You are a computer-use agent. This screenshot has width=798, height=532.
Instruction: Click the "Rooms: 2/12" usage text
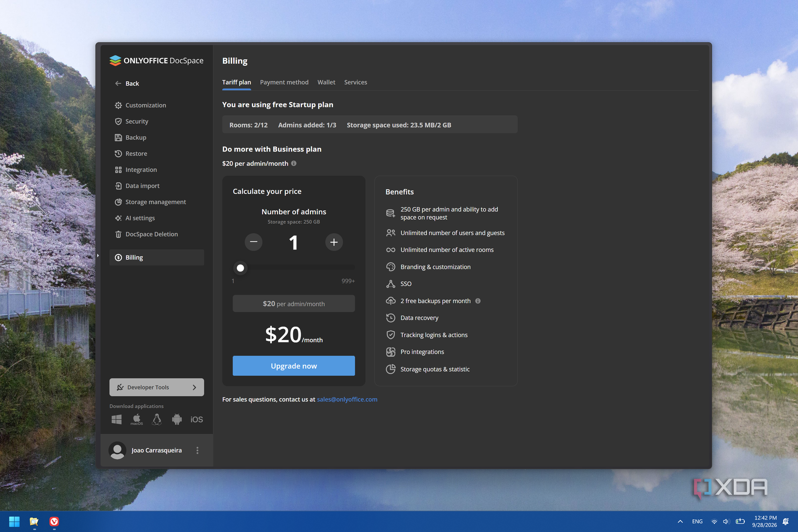249,125
